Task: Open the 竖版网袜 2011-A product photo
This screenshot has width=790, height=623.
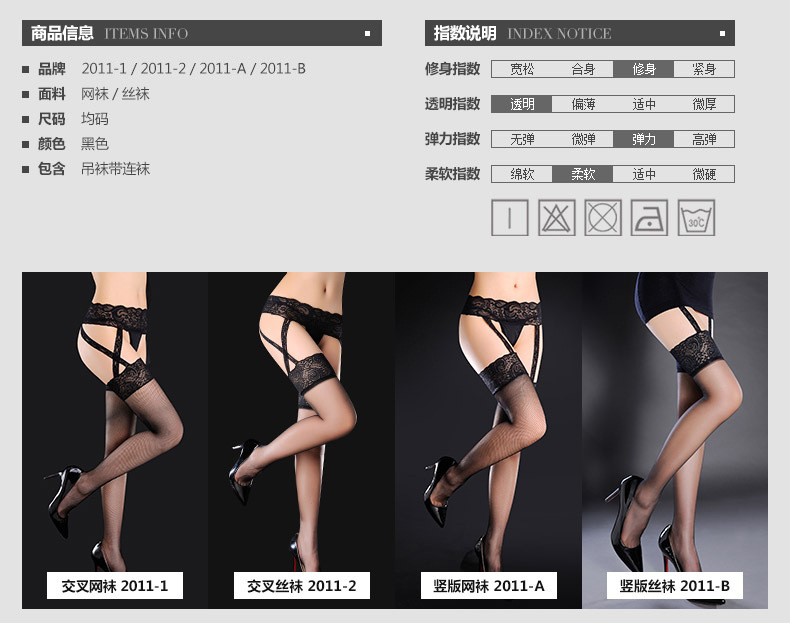Action: click(488, 420)
